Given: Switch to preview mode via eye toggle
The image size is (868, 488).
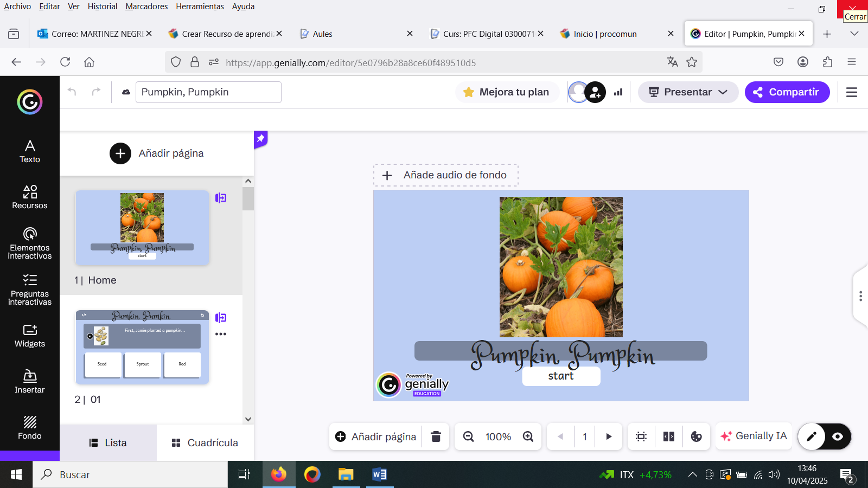Looking at the screenshot, I should (837, 436).
